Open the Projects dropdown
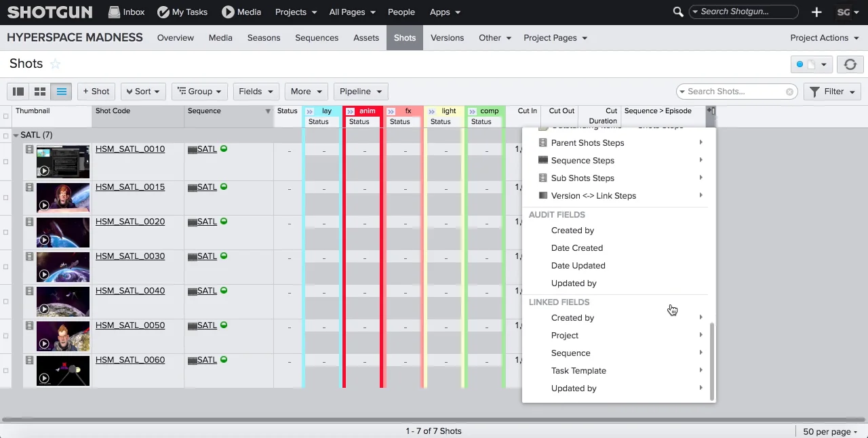Viewport: 868px width, 438px height. [296, 12]
